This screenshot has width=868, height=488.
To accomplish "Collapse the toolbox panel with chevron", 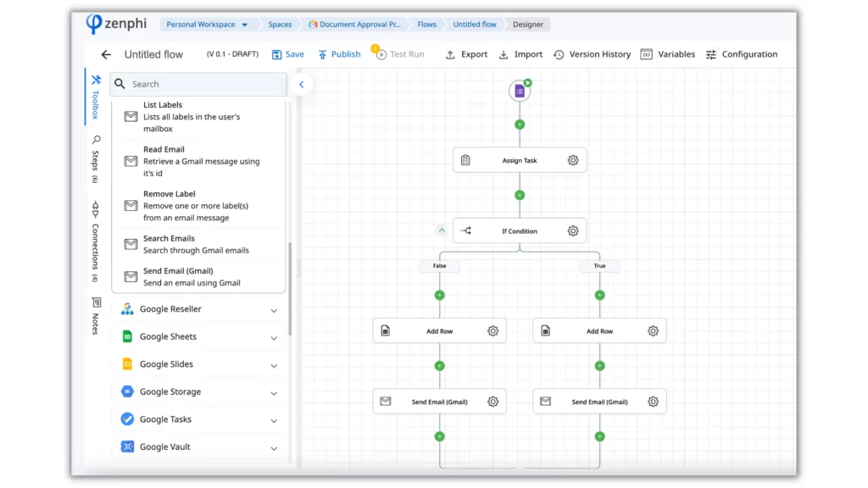I will pyautogui.click(x=301, y=85).
